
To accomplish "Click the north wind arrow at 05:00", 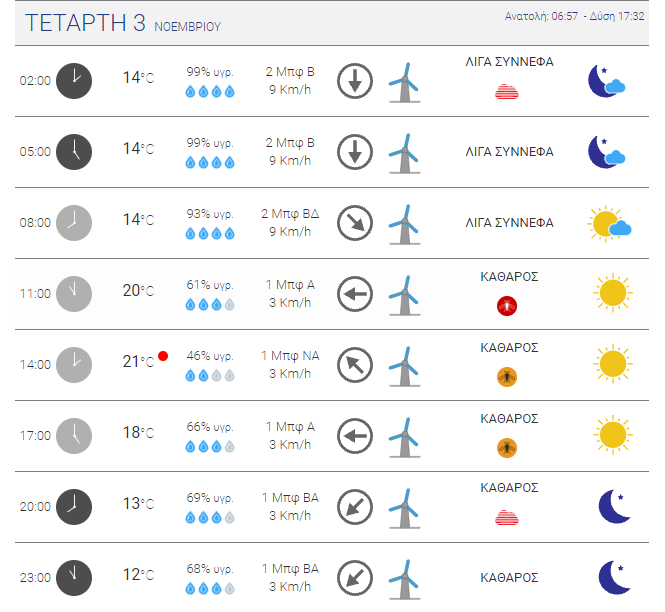I will 355,152.
